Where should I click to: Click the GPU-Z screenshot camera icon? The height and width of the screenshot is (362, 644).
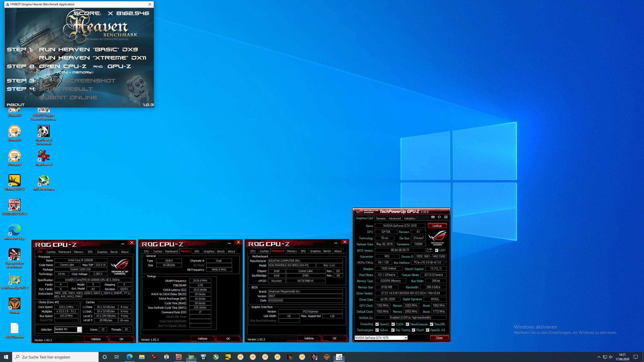[x=433, y=217]
